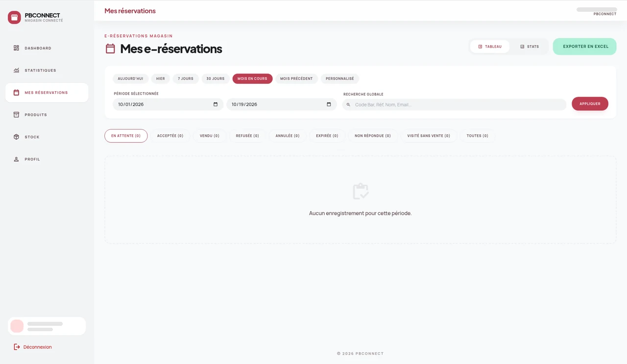Focus the Recherche globale search field
Image resolution: width=627 pixels, height=364 pixels.
[x=454, y=104]
